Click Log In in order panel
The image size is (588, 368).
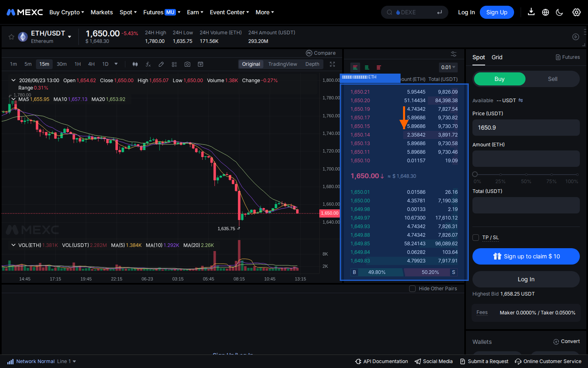pyautogui.click(x=526, y=279)
